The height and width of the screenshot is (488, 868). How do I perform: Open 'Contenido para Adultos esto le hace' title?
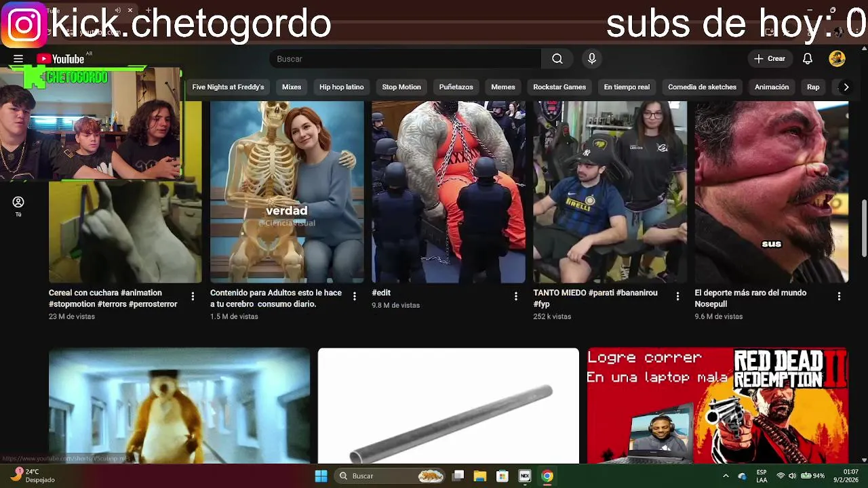276,298
